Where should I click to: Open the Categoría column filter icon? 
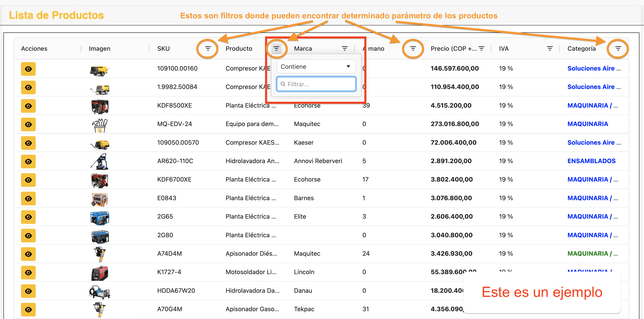[x=618, y=48]
